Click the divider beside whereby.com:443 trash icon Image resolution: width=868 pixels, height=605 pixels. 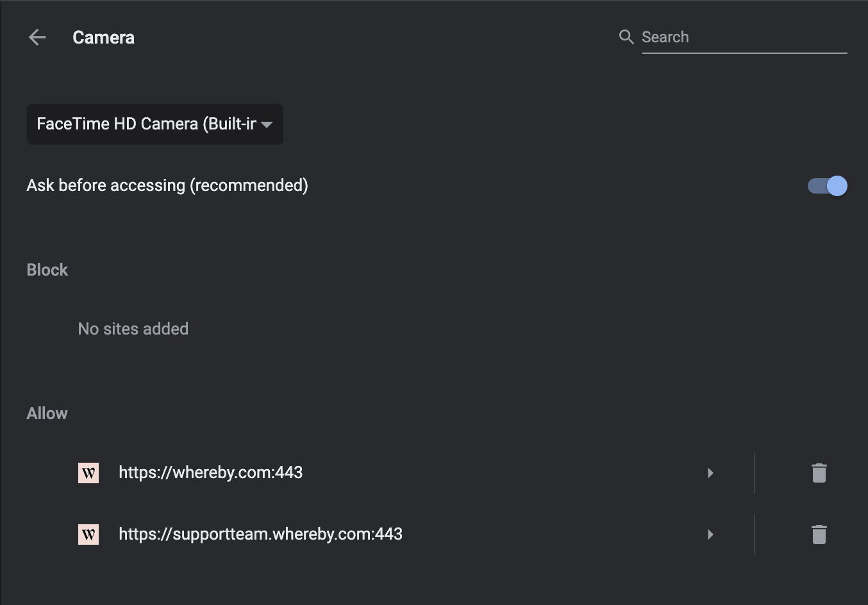pyautogui.click(x=755, y=473)
